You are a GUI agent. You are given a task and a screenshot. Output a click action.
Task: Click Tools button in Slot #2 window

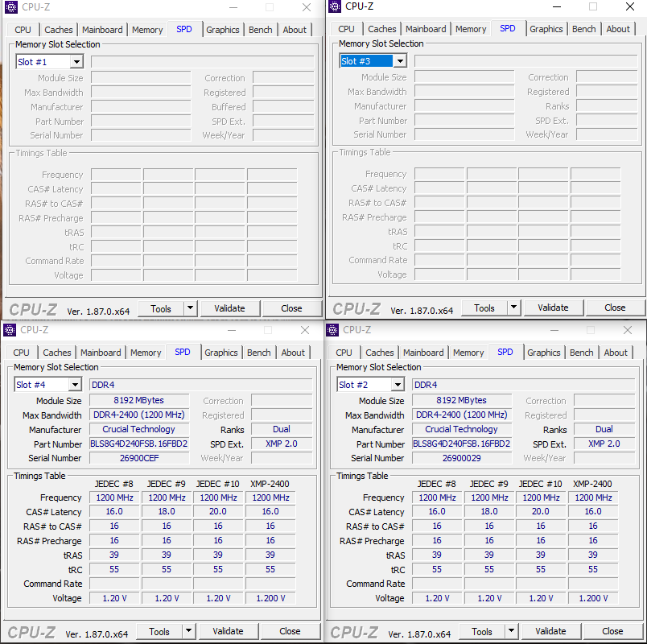[482, 631]
